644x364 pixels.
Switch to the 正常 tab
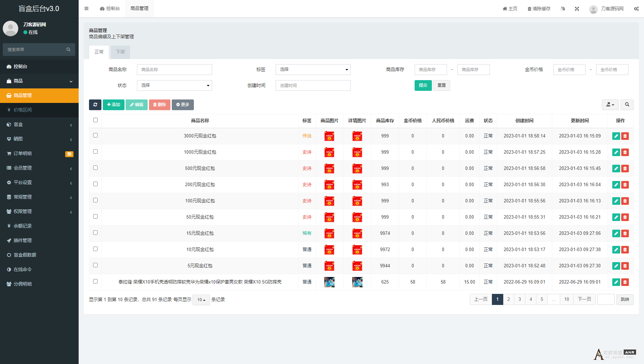tap(99, 52)
